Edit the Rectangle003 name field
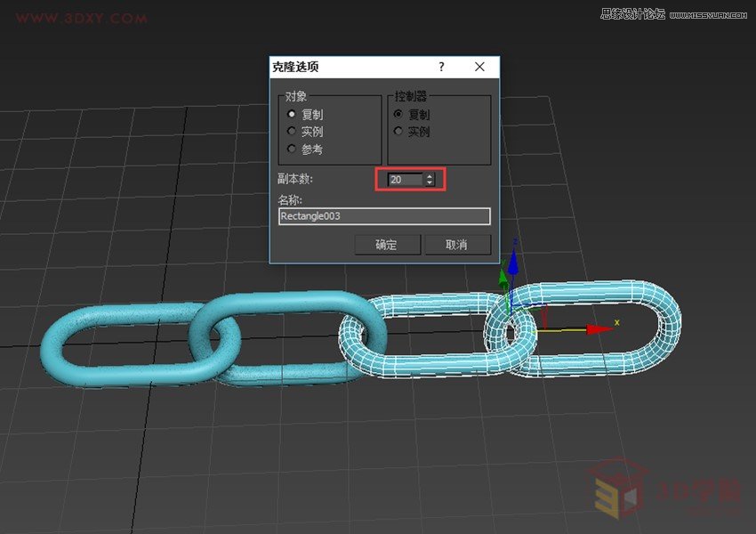Viewport: 756px width, 534px height. point(382,215)
